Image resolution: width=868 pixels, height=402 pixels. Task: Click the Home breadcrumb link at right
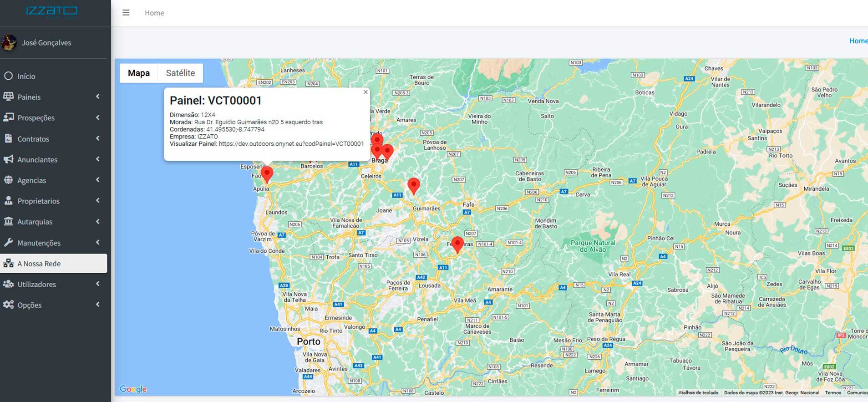pos(858,41)
